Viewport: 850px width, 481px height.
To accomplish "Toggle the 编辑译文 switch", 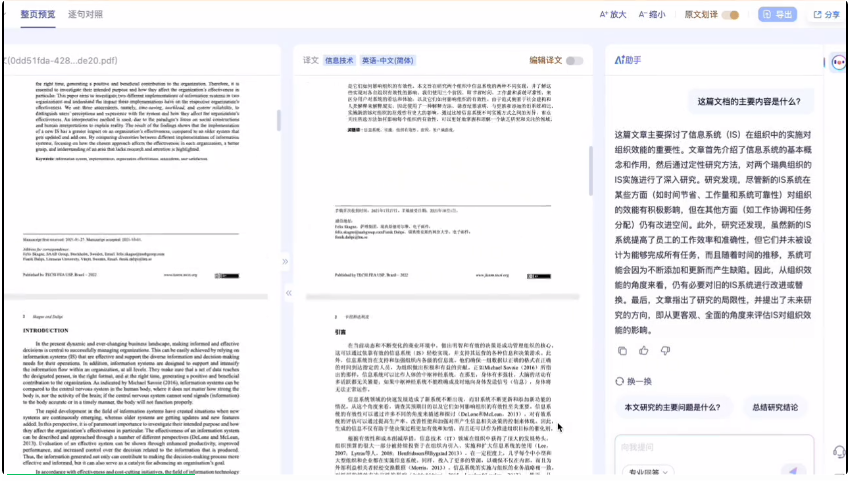I will [574, 61].
